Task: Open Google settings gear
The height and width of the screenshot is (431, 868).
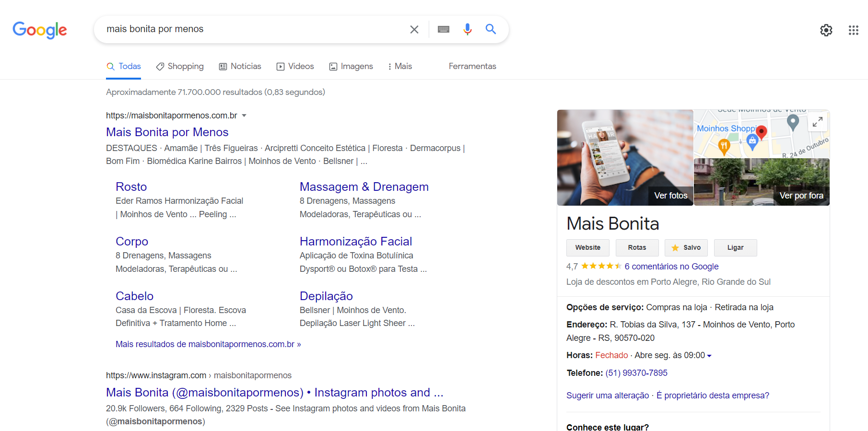Action: pyautogui.click(x=826, y=30)
